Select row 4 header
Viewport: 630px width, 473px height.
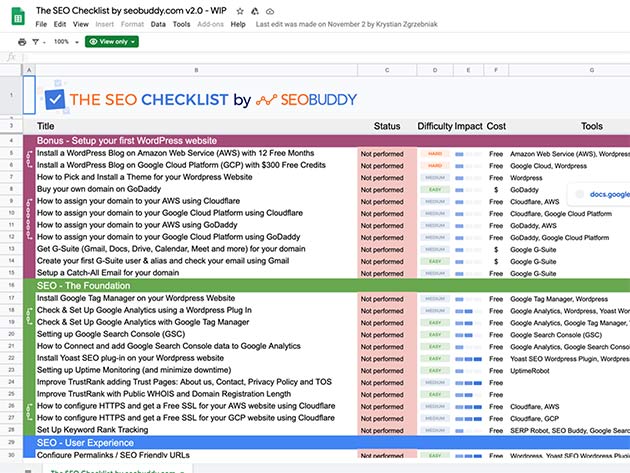coord(11,141)
